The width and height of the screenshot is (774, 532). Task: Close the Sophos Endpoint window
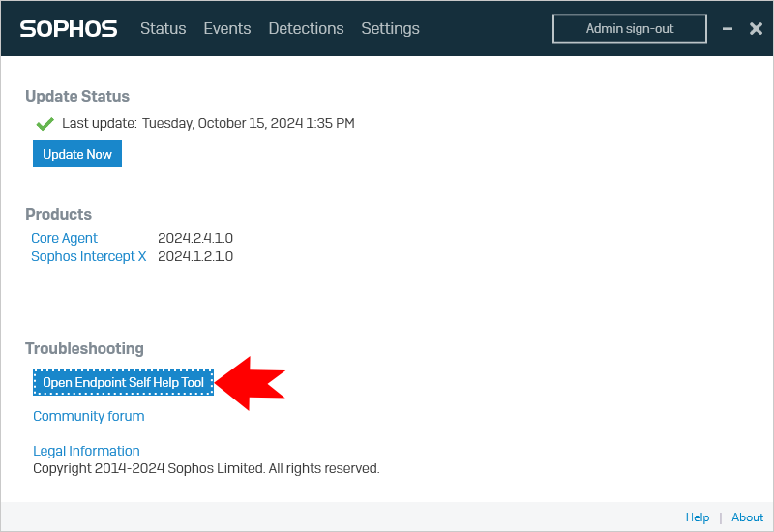coord(756,29)
